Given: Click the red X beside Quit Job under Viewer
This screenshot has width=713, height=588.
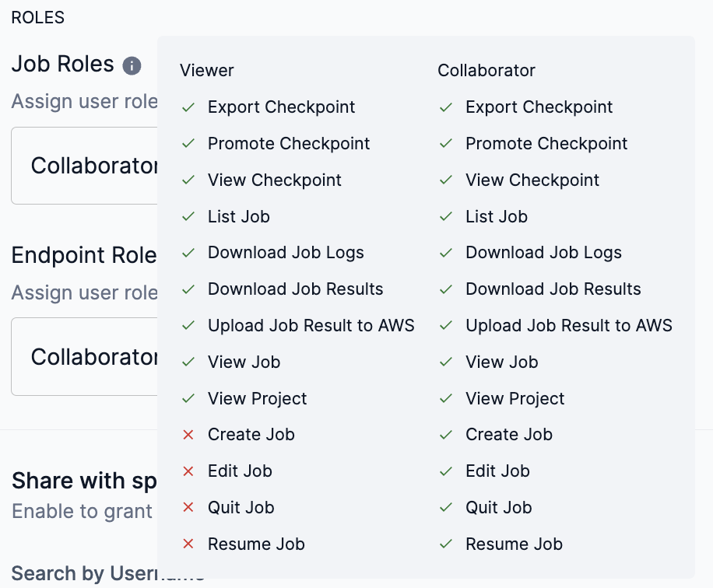Looking at the screenshot, I should point(188,508).
